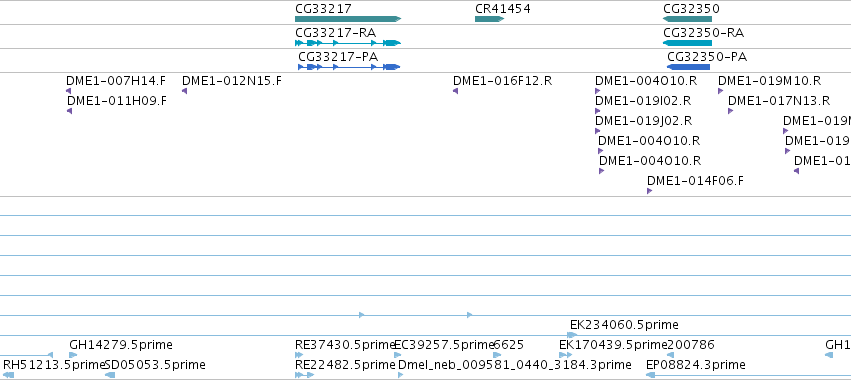
Task: Click the EK234060.5prime label text
Action: pyautogui.click(x=624, y=325)
